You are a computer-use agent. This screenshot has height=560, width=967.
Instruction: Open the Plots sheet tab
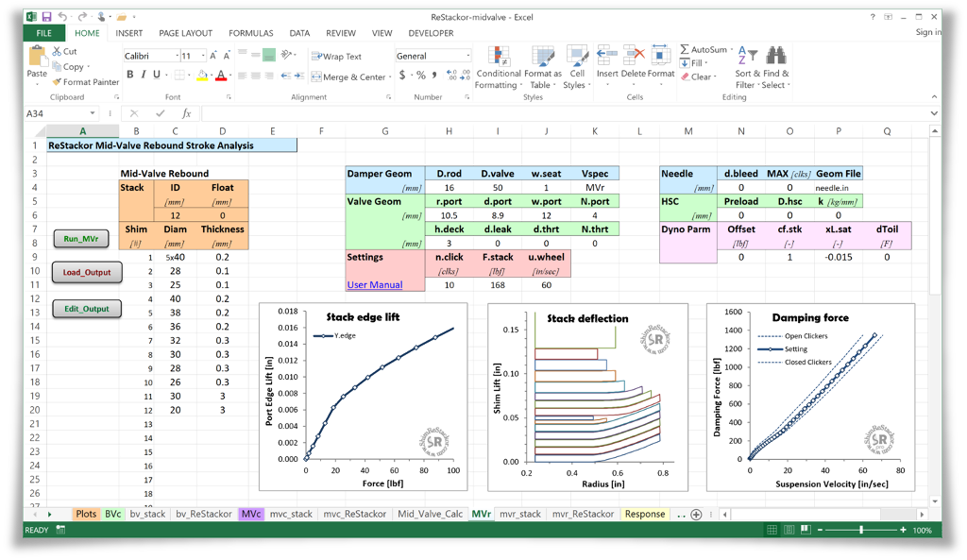(x=86, y=514)
